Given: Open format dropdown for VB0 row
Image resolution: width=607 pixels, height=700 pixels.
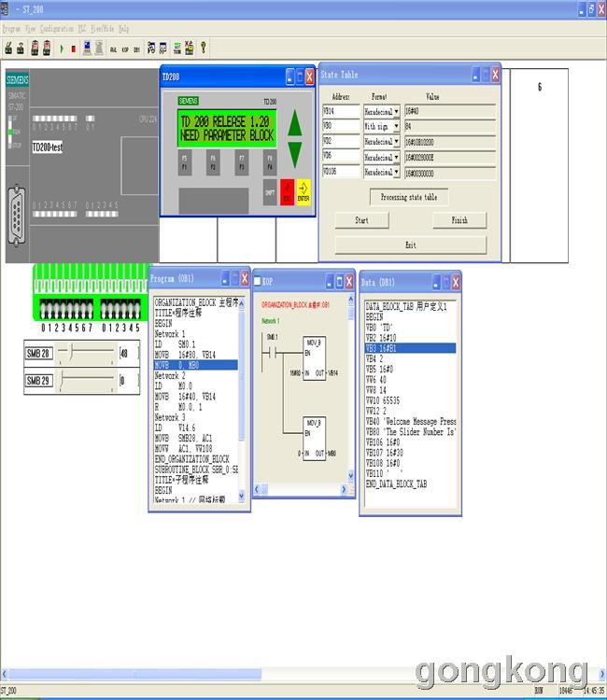Looking at the screenshot, I should point(396,126).
